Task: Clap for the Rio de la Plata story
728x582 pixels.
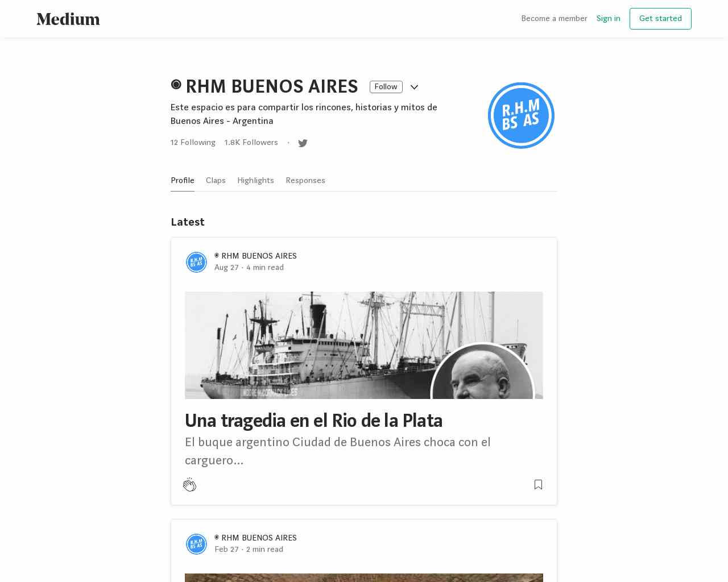Action: click(x=189, y=485)
